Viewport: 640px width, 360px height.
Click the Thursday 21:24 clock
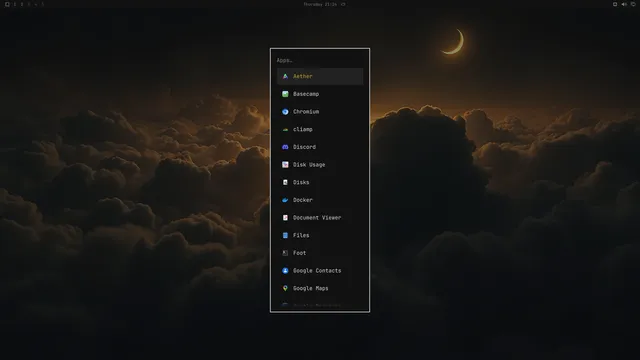point(320,4)
